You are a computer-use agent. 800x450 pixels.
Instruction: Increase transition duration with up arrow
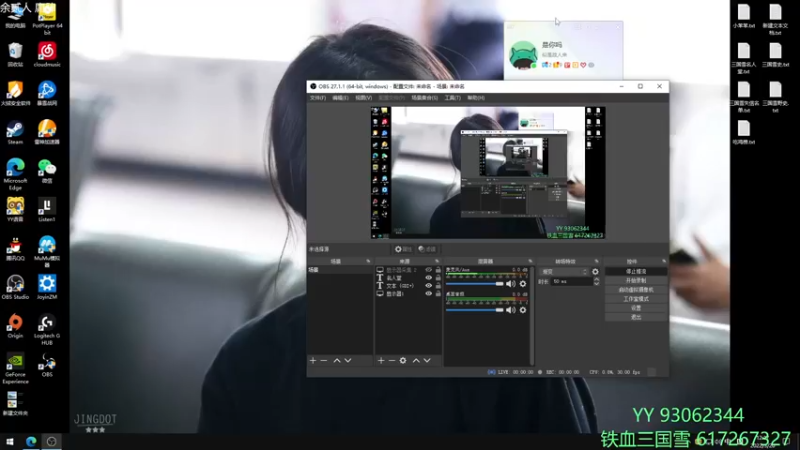pos(596,279)
